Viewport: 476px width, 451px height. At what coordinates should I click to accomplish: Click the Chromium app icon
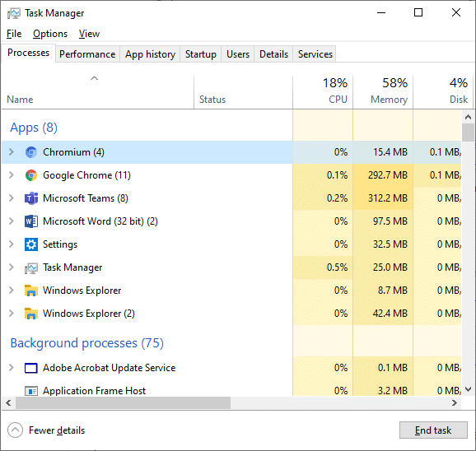pyautogui.click(x=31, y=152)
